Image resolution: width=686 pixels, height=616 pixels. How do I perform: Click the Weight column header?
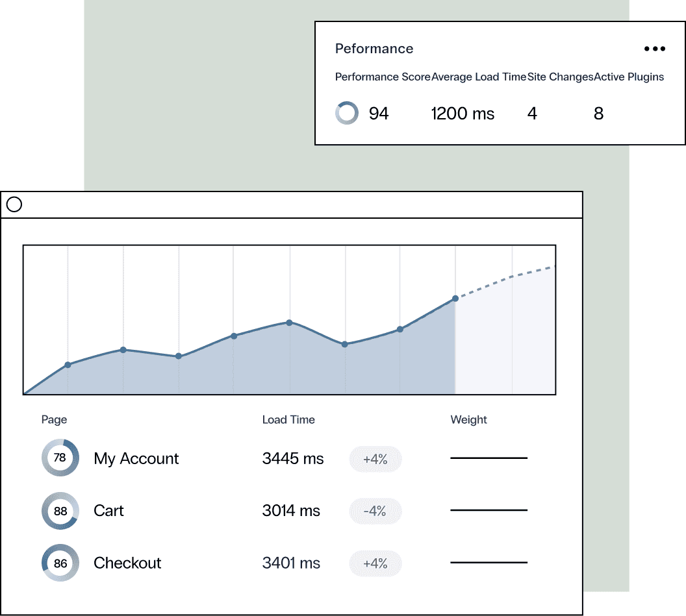coord(468,420)
